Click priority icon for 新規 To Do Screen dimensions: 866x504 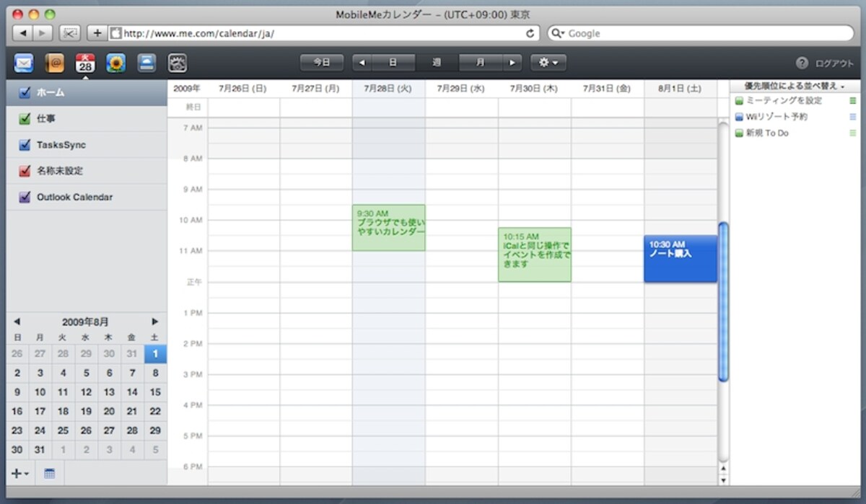[852, 133]
